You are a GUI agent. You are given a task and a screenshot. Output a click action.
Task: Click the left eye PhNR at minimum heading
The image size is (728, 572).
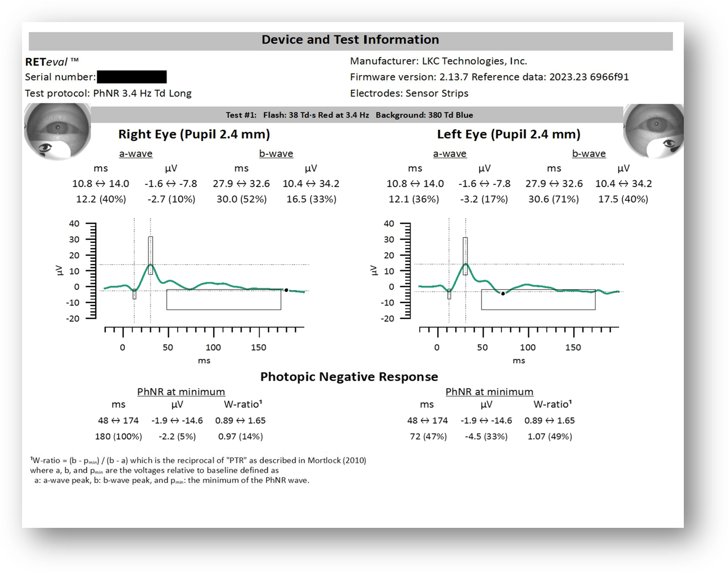[489, 392]
